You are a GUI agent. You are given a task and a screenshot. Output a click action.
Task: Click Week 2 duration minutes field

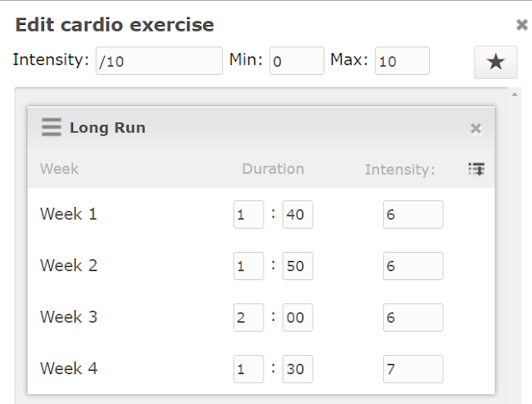click(x=298, y=266)
